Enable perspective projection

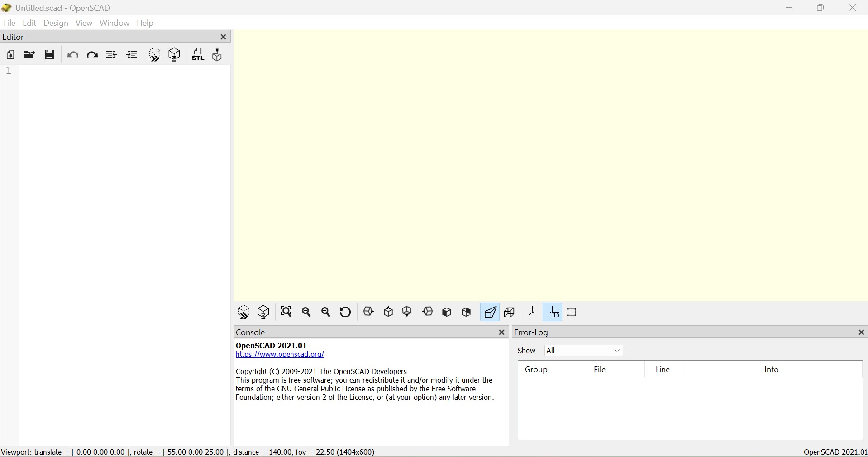click(490, 313)
